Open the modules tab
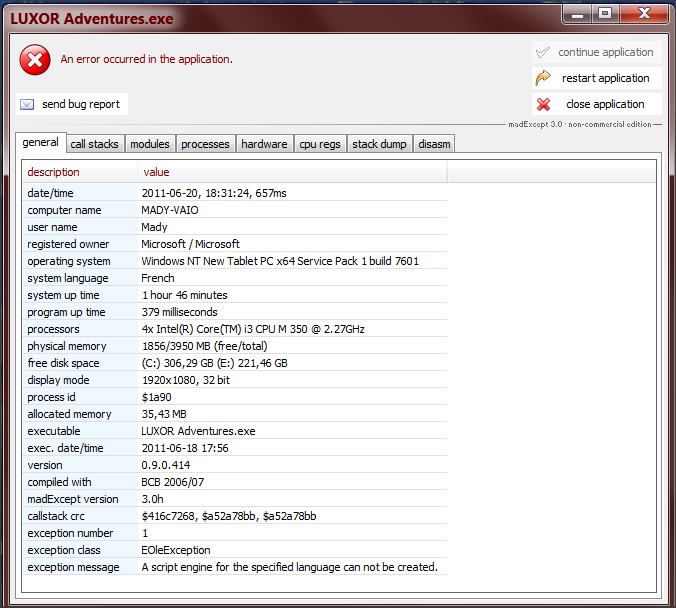This screenshot has height=608, width=676. coord(150,144)
